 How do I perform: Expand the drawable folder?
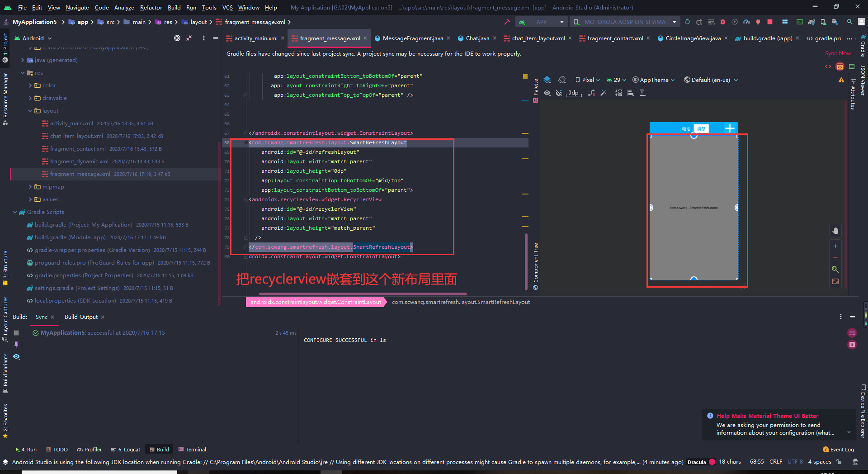point(30,98)
